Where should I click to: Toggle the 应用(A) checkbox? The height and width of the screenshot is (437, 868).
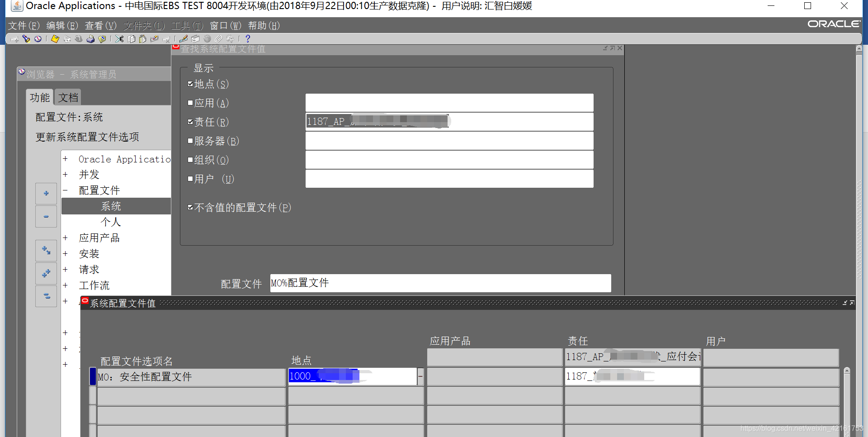pyautogui.click(x=190, y=103)
